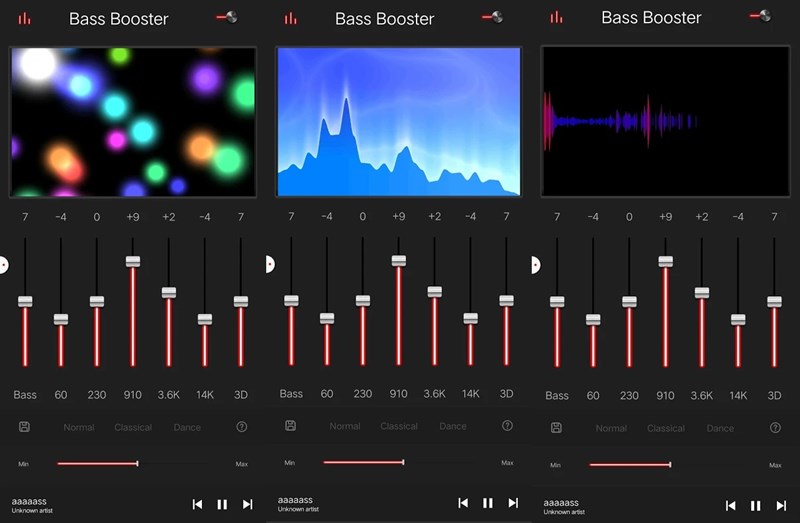
Task: Select the Dance preset in middle panel
Action: pos(453,426)
